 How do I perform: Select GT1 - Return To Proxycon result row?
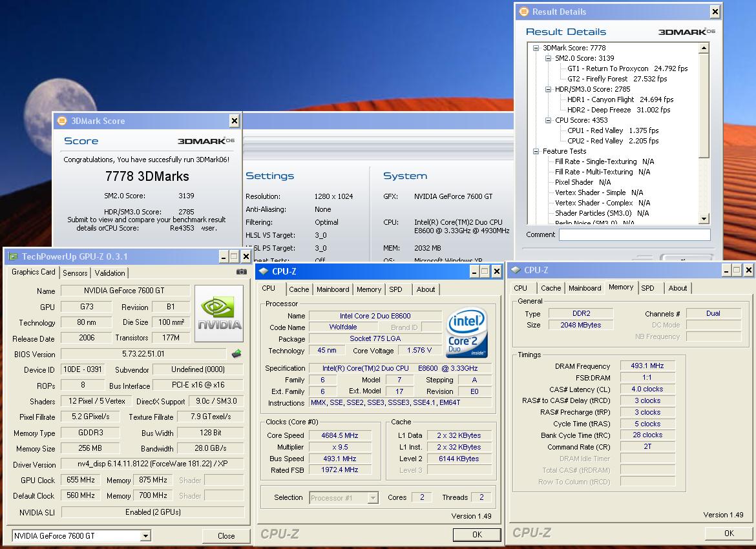tap(627, 68)
